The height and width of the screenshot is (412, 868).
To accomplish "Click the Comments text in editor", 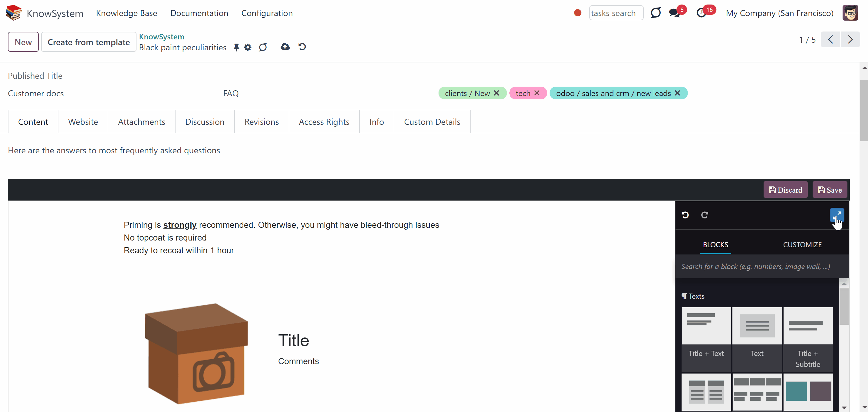I will tap(298, 361).
